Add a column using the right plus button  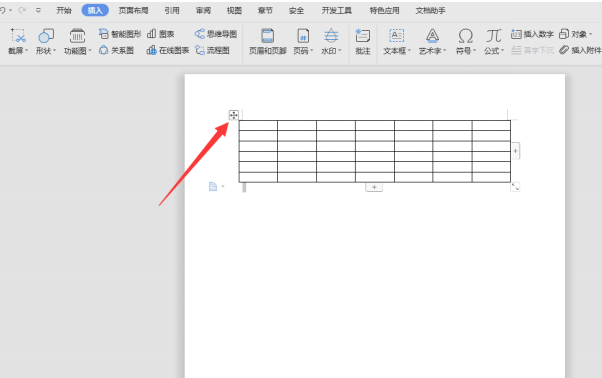(x=515, y=151)
